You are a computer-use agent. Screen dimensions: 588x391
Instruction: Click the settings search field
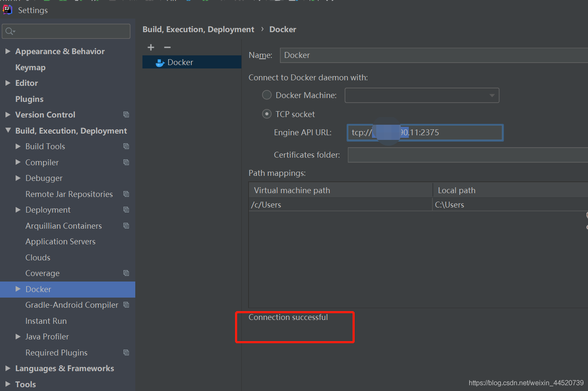pos(66,31)
